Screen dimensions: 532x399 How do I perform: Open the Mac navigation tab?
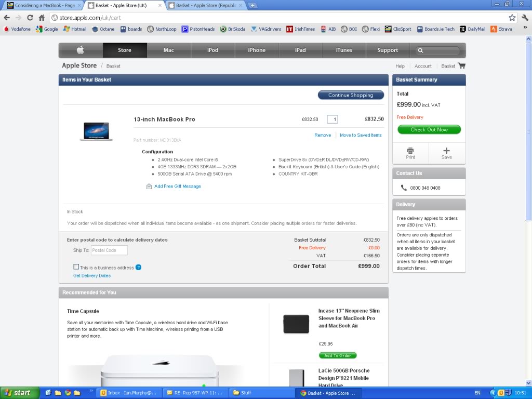coord(169,50)
